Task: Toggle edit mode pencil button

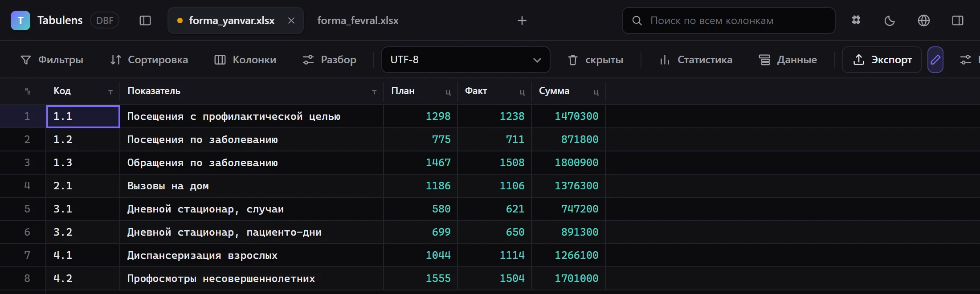Action: click(x=935, y=60)
